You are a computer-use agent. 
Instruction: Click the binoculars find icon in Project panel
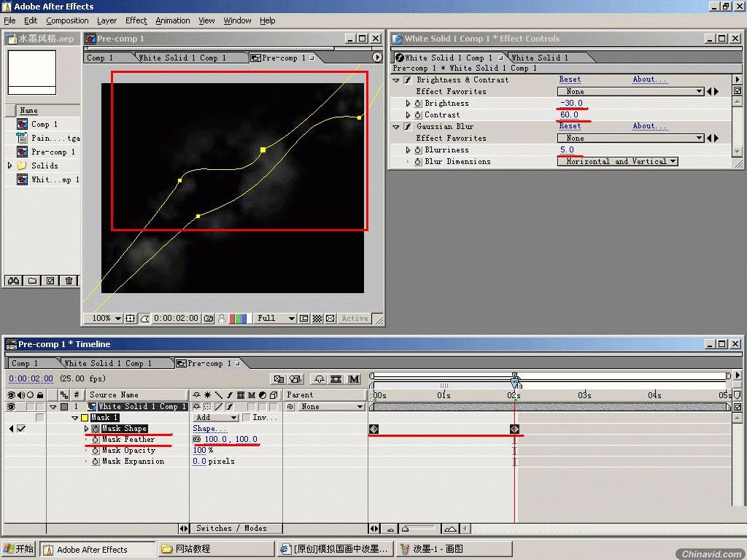pos(13,281)
